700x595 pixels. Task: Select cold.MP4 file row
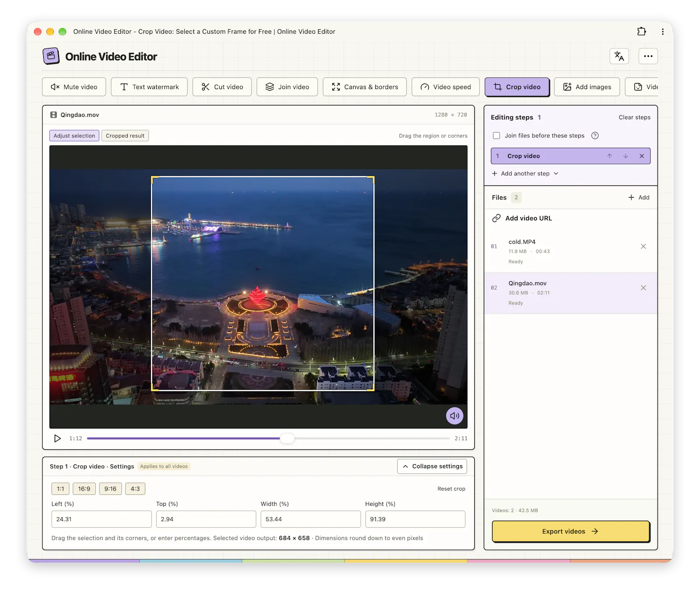coord(570,251)
